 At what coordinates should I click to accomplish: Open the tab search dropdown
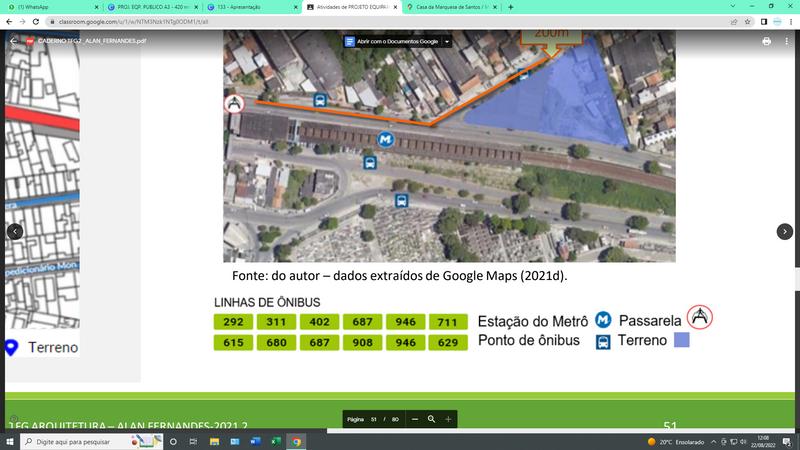click(x=733, y=6)
